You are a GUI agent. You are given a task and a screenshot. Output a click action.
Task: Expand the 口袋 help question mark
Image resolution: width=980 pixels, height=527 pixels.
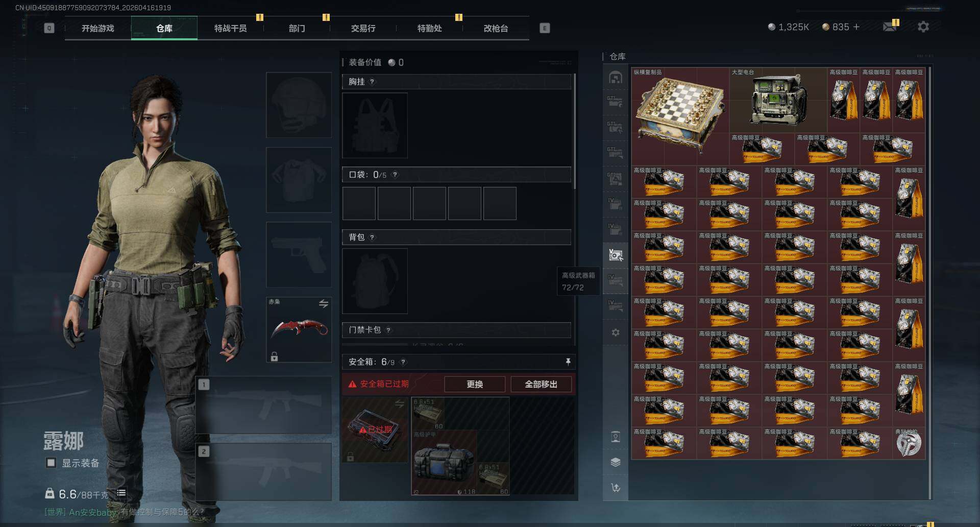pos(395,175)
